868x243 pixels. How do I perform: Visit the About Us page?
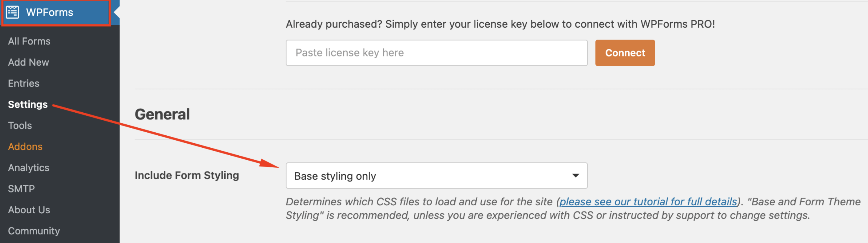click(x=29, y=210)
